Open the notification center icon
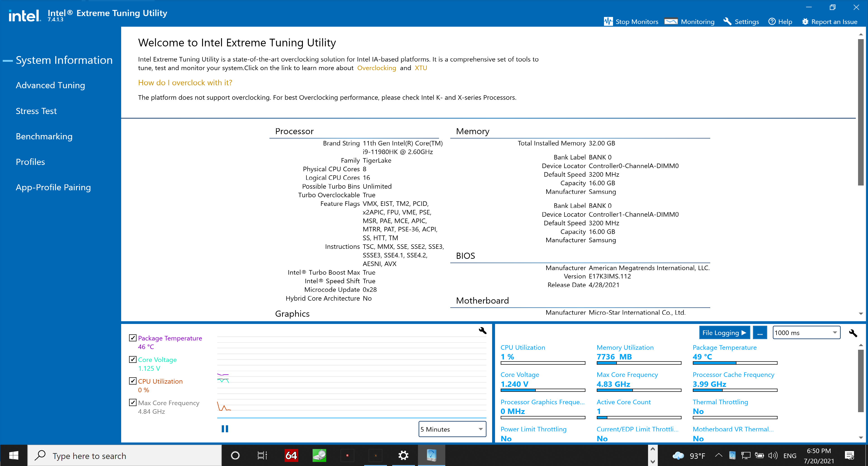The width and height of the screenshot is (868, 466). (x=849, y=456)
